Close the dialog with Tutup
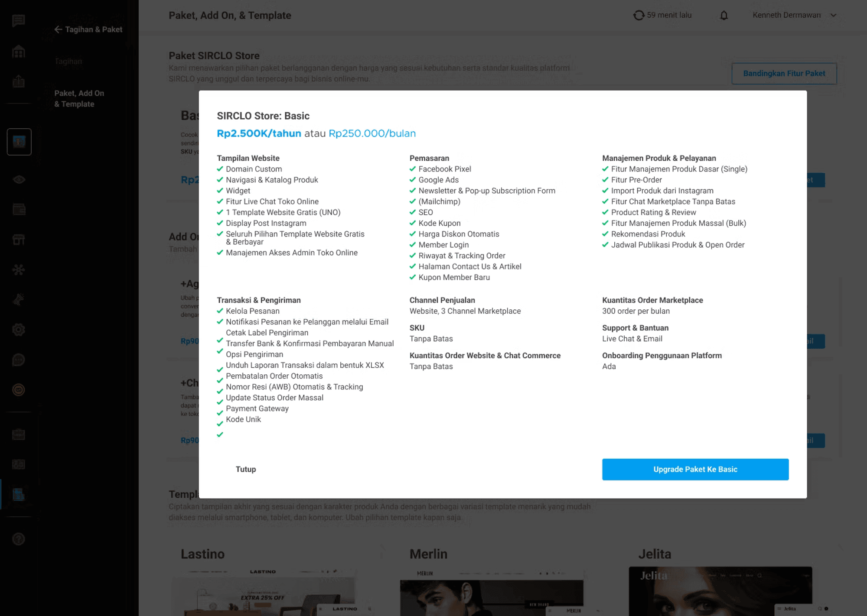 coord(246,469)
